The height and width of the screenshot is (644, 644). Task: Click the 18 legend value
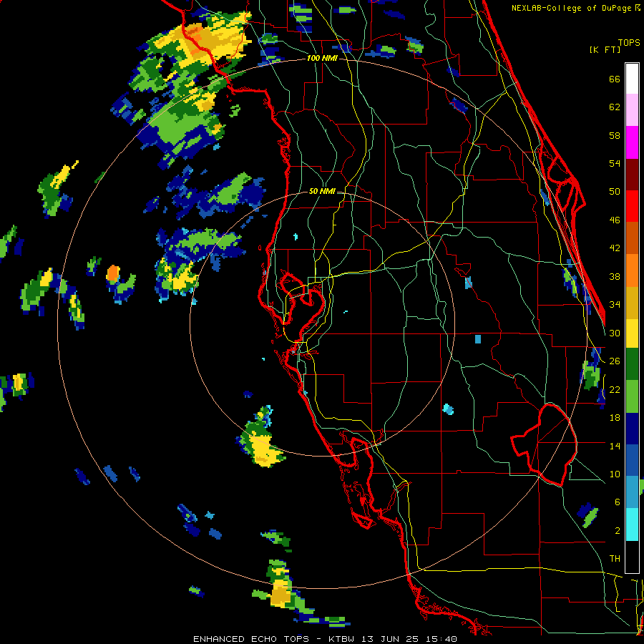click(x=615, y=418)
